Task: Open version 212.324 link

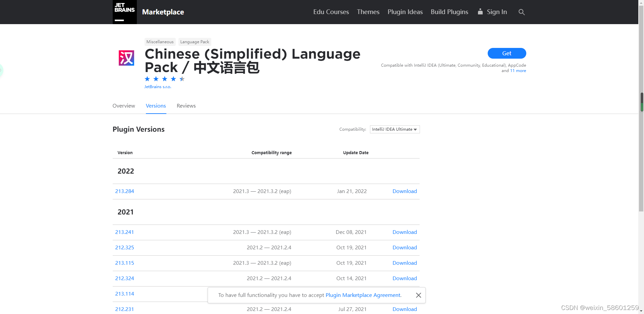Action: coord(125,278)
